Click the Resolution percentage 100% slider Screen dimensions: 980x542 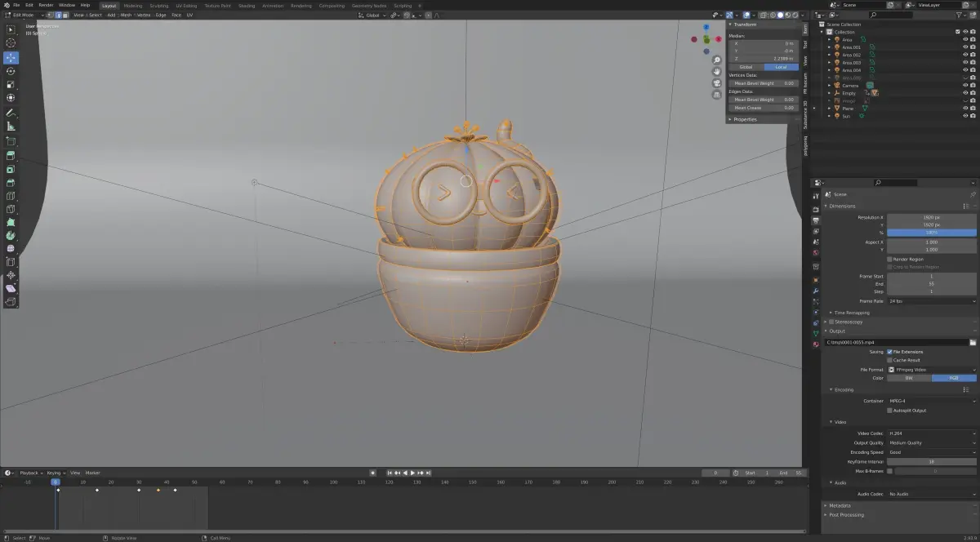(932, 233)
